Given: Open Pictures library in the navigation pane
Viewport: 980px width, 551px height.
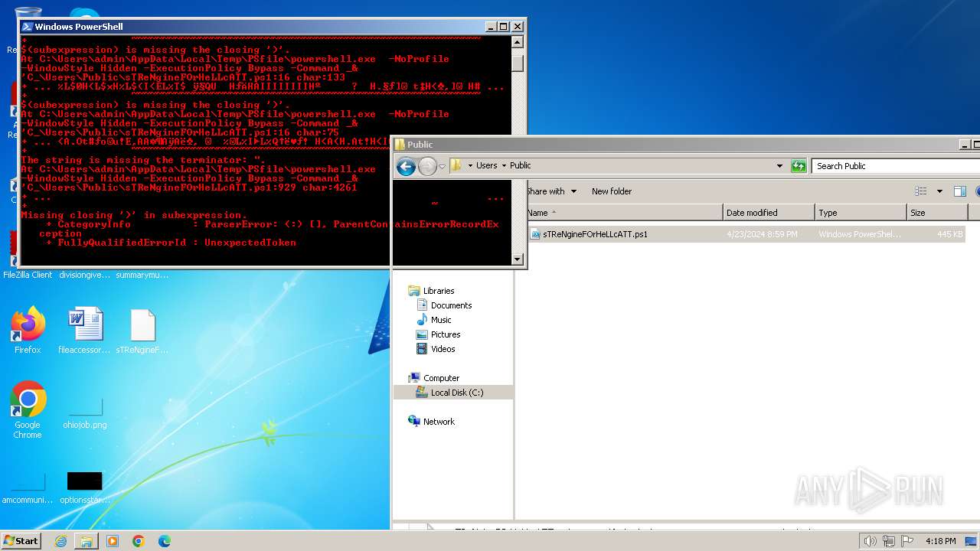Looking at the screenshot, I should 446,334.
